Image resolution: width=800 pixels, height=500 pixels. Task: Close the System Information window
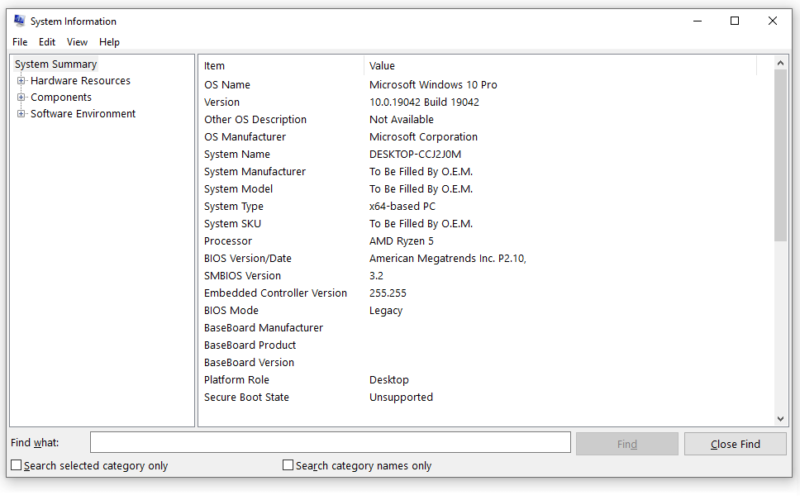[772, 21]
